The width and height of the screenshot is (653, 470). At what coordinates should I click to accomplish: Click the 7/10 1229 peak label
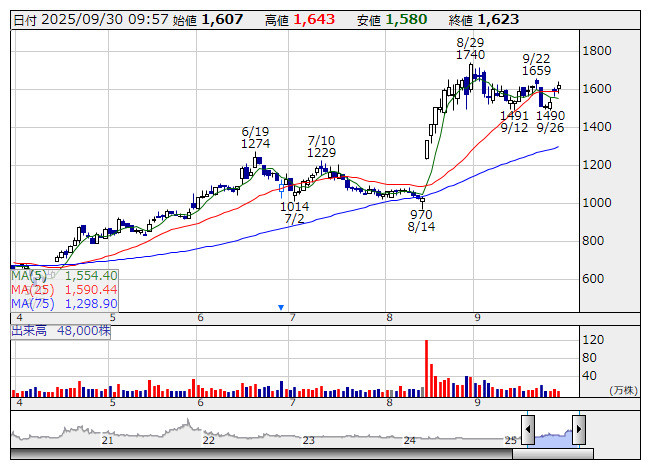[x=321, y=147]
